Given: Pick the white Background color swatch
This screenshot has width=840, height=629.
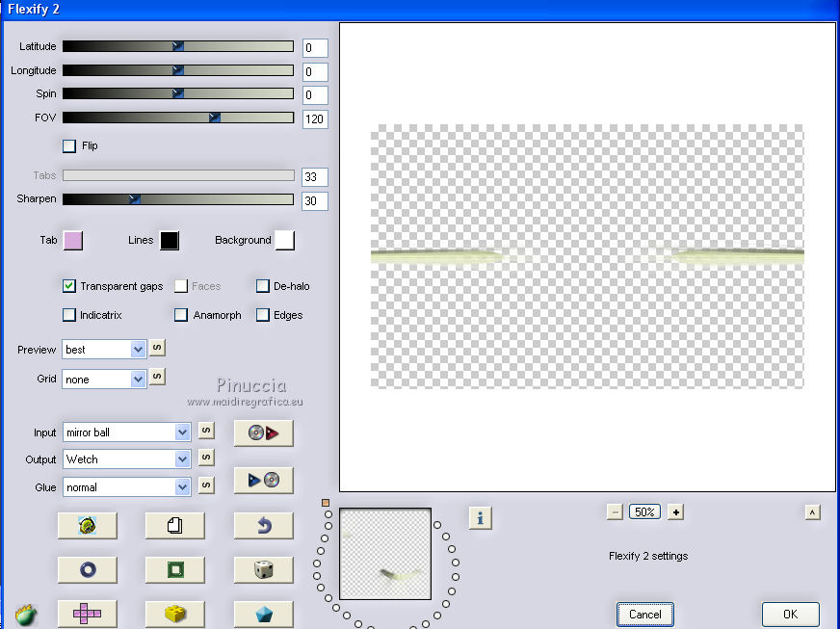Looking at the screenshot, I should click(x=284, y=241).
